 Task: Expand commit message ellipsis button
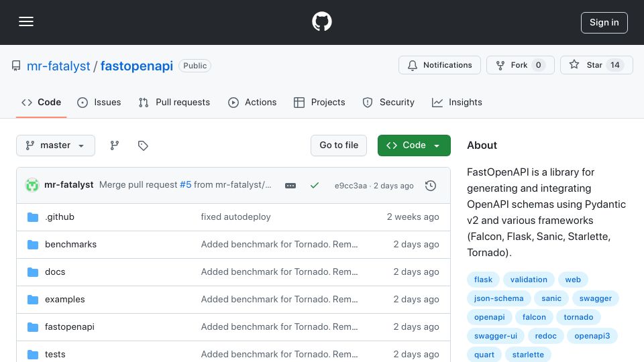click(x=290, y=186)
